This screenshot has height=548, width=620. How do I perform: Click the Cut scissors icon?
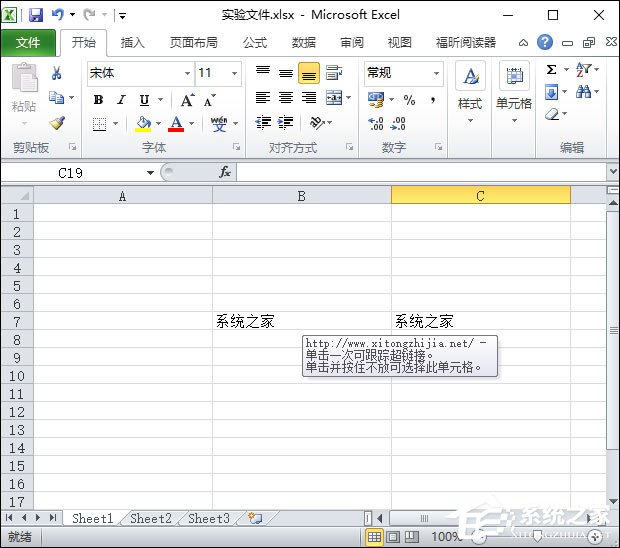57,73
